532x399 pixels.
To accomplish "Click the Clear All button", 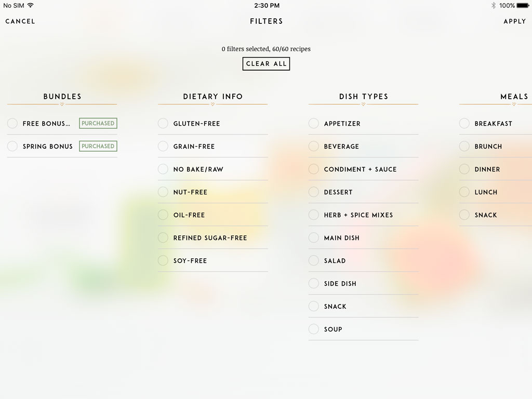I will (x=266, y=64).
